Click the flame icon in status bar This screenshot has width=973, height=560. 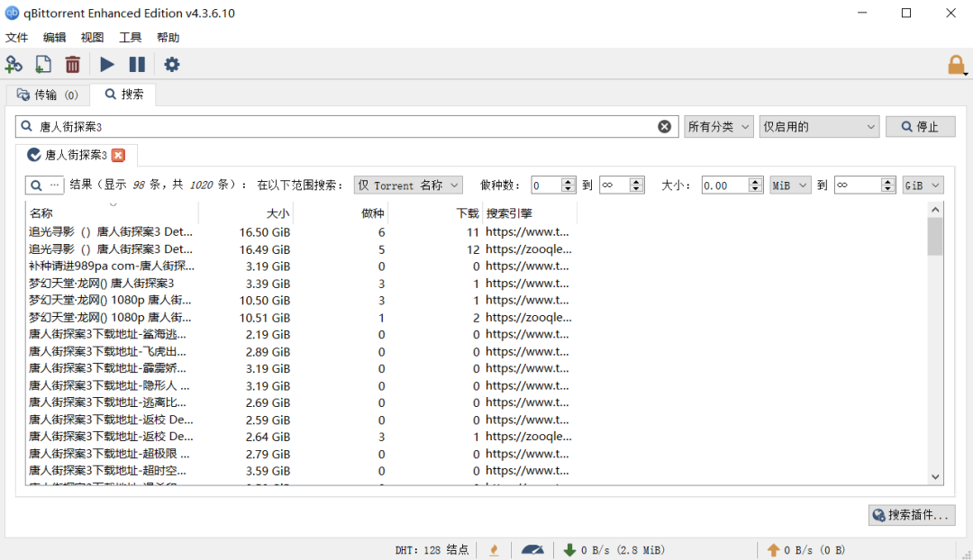[494, 550]
